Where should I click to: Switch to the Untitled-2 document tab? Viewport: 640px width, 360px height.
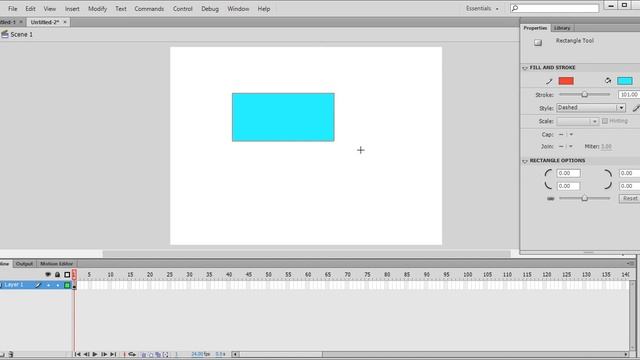(x=44, y=22)
